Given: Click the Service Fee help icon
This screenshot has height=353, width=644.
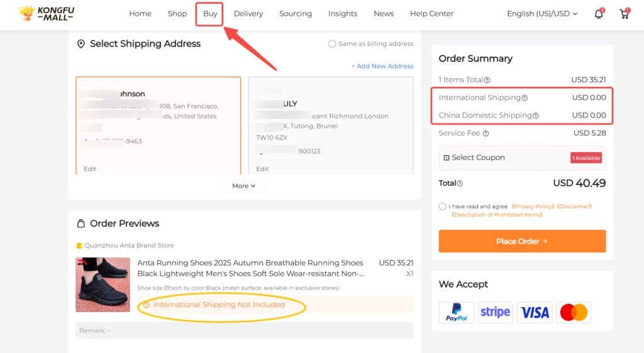Looking at the screenshot, I should [x=486, y=133].
